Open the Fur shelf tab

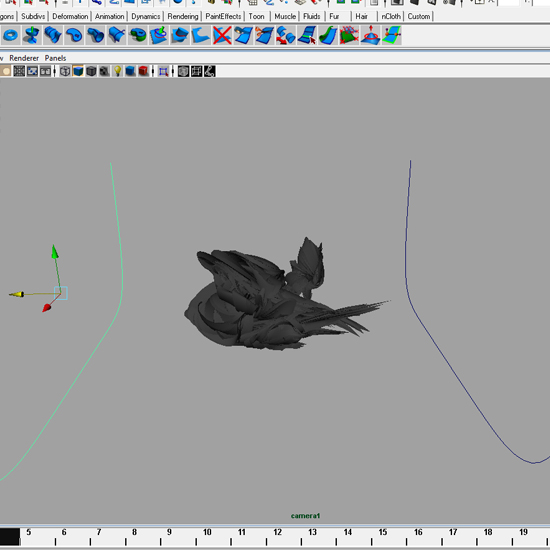(334, 16)
